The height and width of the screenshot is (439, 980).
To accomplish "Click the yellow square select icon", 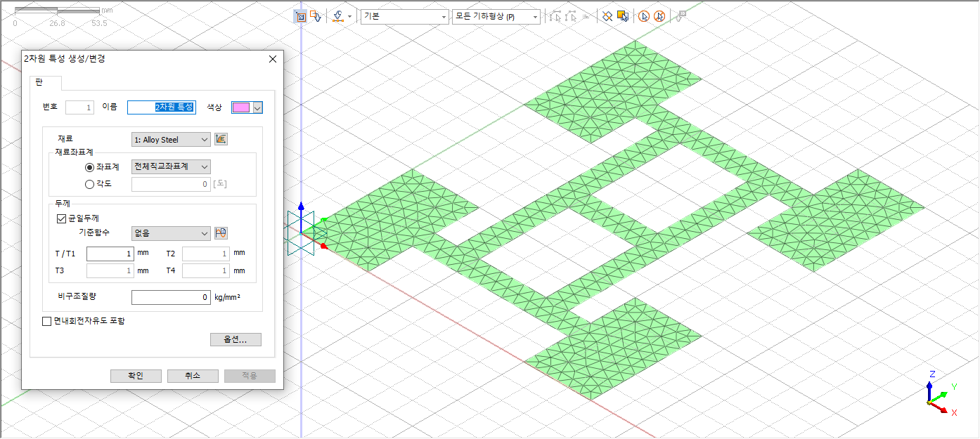I will [622, 16].
